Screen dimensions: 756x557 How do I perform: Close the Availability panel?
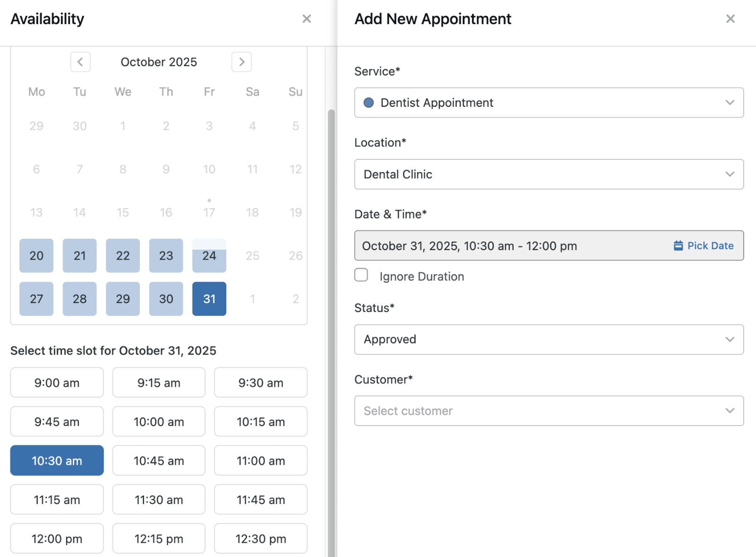307,19
